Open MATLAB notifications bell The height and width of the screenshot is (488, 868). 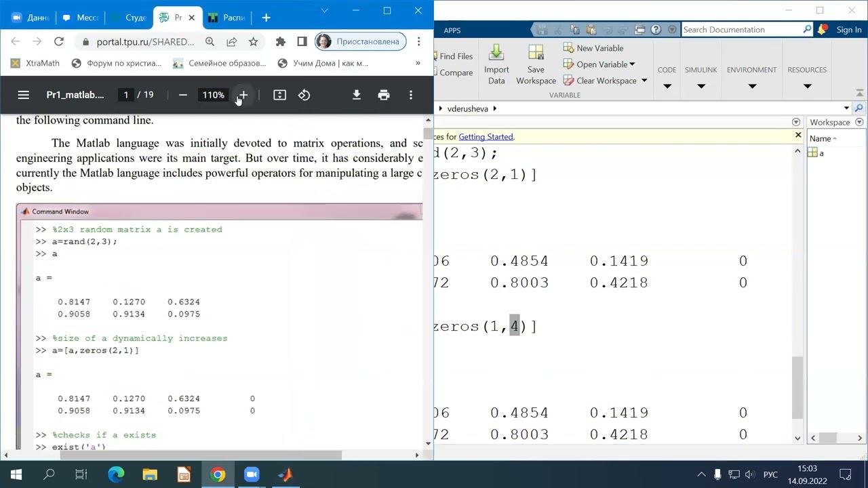pos(822,30)
